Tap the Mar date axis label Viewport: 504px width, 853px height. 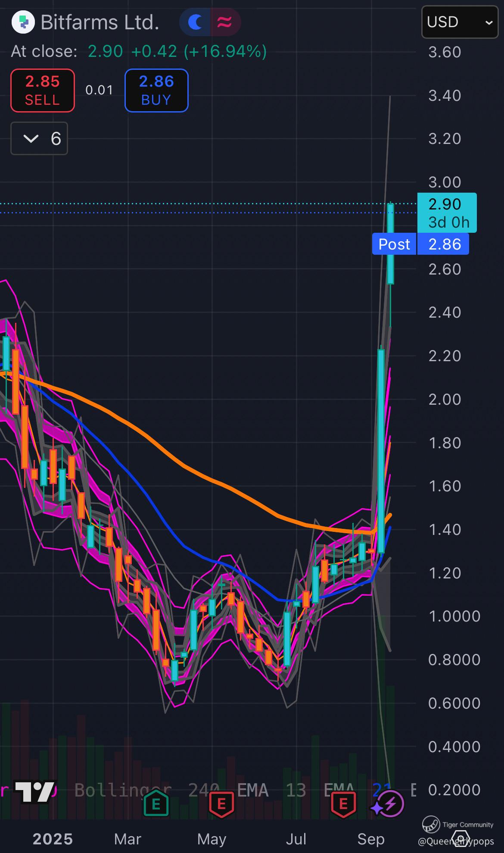(x=128, y=839)
